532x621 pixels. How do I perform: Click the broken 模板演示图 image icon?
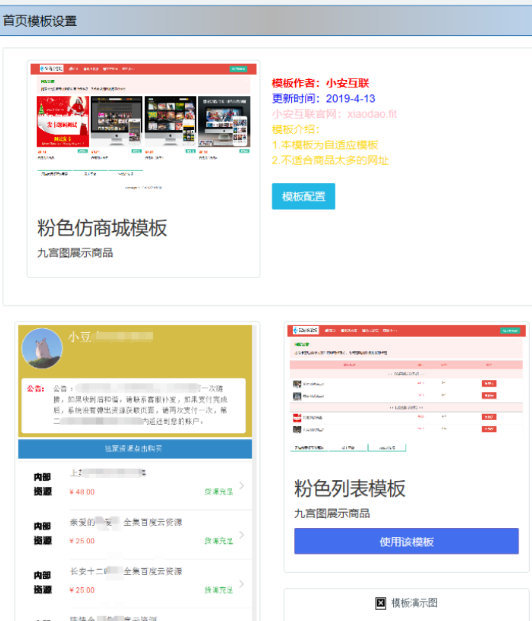[x=380, y=603]
